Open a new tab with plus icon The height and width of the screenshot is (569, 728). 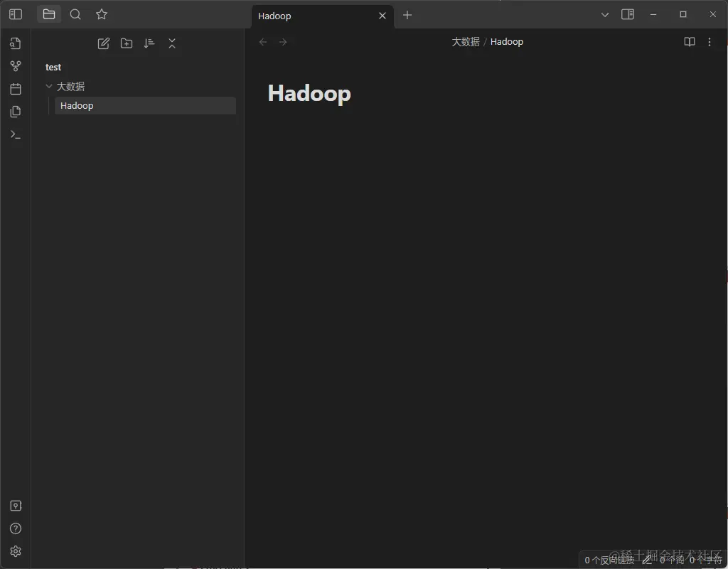tap(407, 16)
